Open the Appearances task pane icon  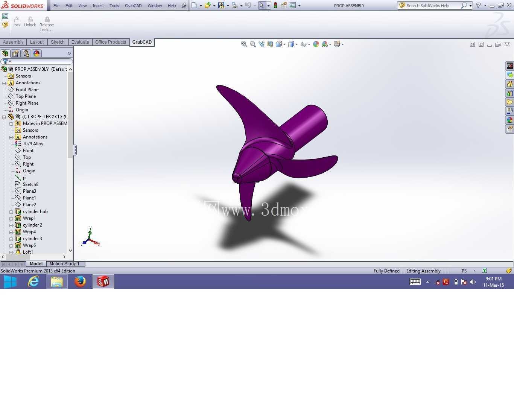point(509,120)
